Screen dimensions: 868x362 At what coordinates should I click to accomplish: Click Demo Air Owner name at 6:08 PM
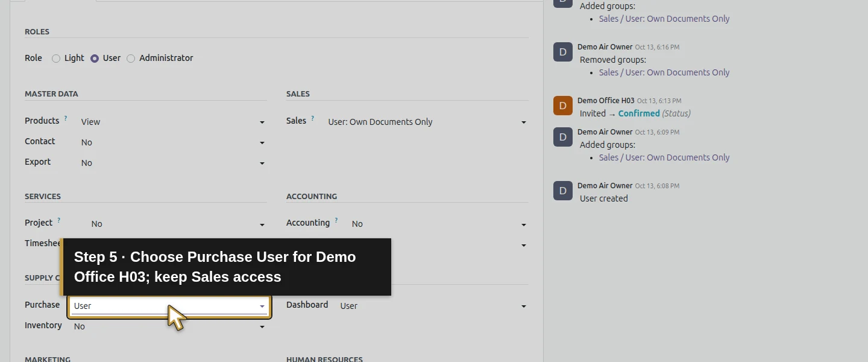[x=605, y=186]
